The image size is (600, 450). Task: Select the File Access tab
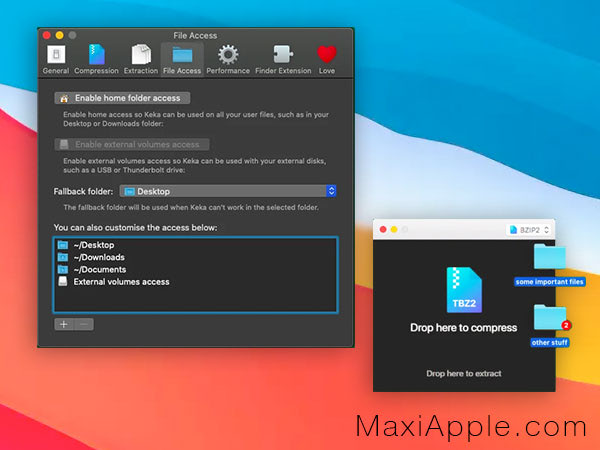(182, 60)
